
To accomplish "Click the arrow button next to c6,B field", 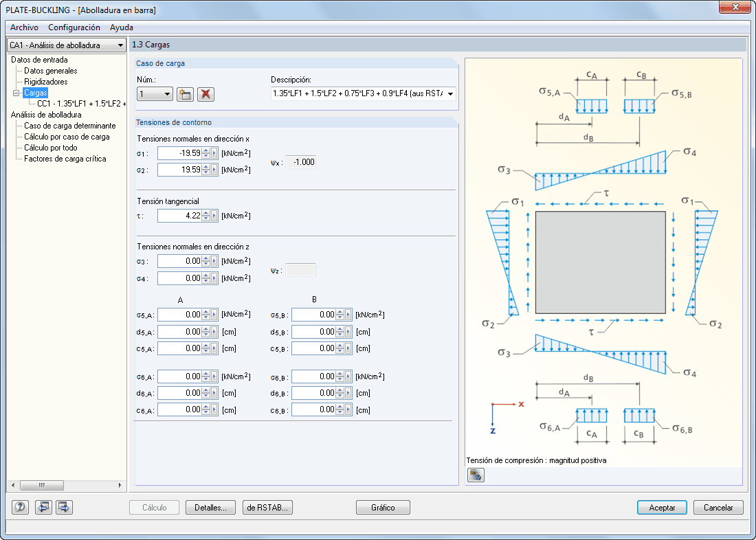I will pyautogui.click(x=348, y=410).
